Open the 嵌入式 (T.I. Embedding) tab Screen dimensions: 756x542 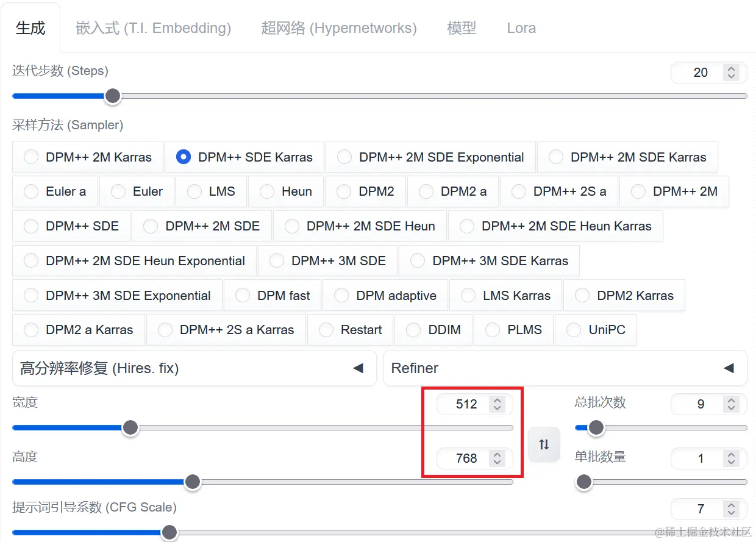(x=154, y=28)
